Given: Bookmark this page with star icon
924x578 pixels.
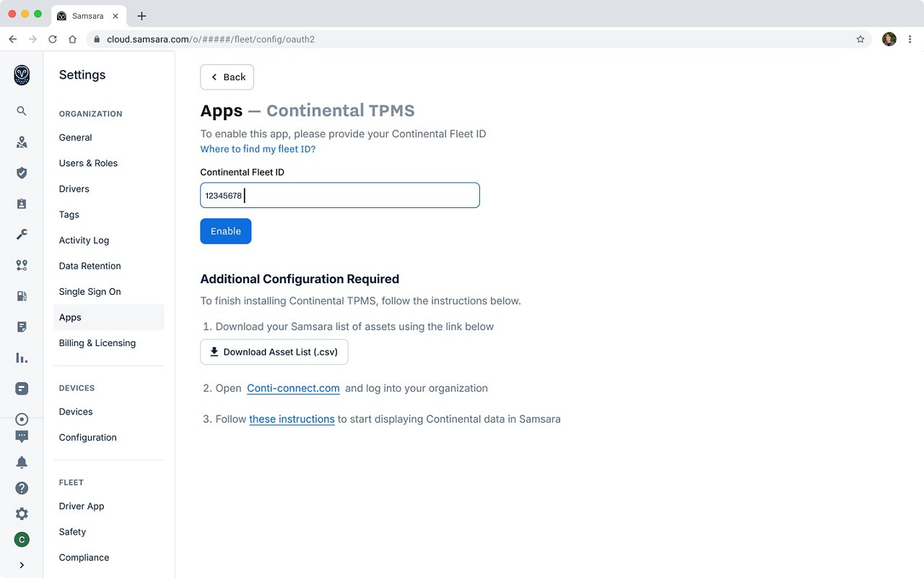Looking at the screenshot, I should [860, 39].
